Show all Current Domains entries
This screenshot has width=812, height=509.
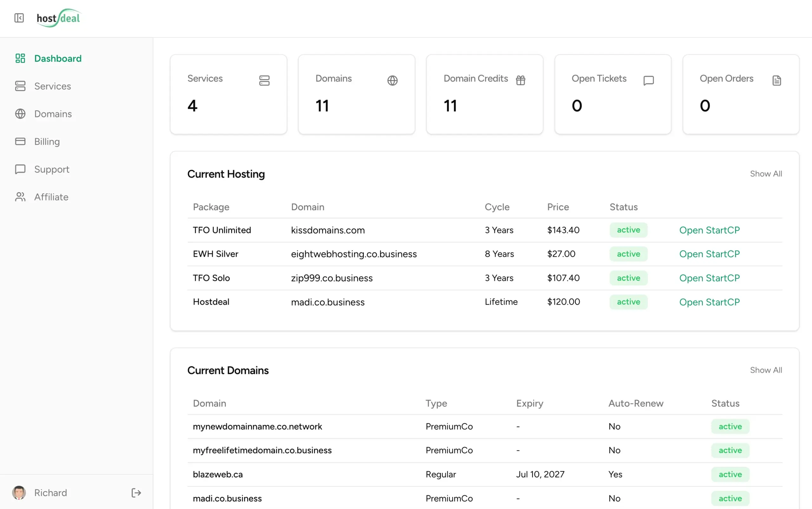tap(766, 370)
